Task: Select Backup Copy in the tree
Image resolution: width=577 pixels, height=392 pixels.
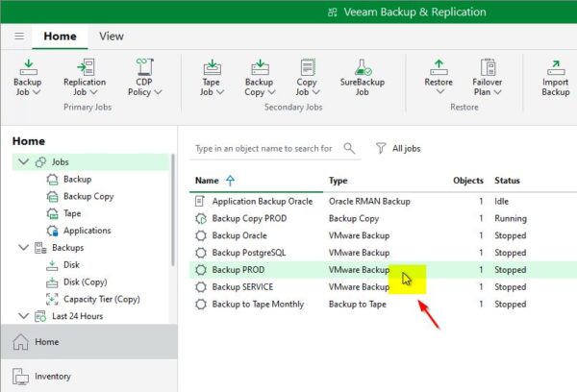Action: click(80, 196)
